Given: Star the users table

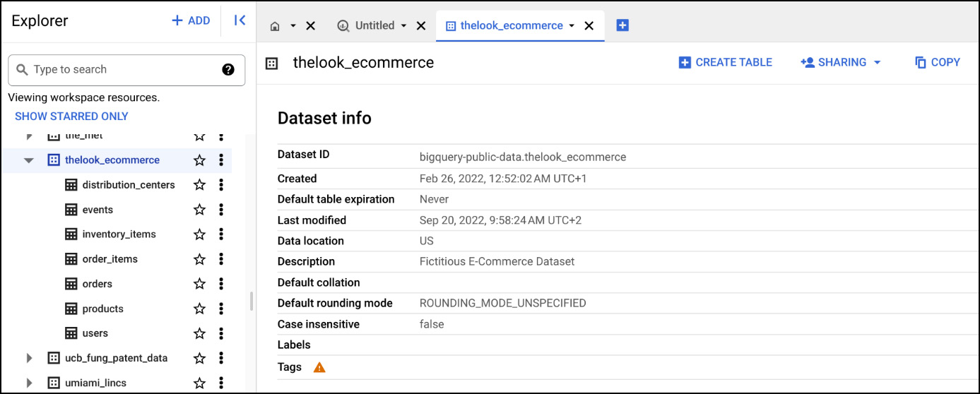Looking at the screenshot, I should coord(200,333).
